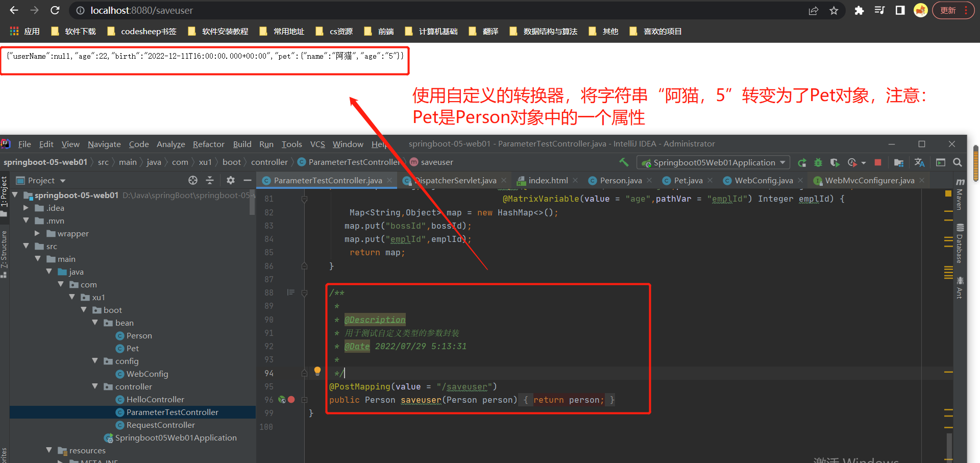This screenshot has width=980, height=463.
Task: Expand the wrapper folder
Action: click(37, 233)
